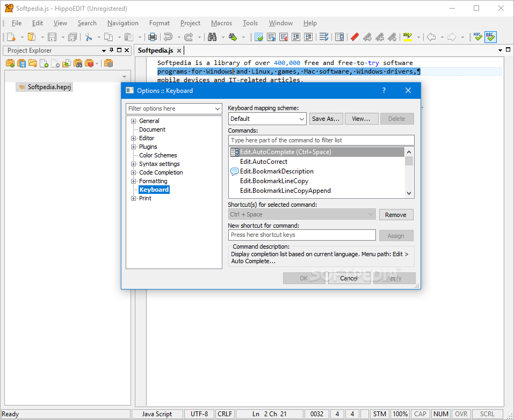This screenshot has width=514, height=420.
Task: Click the Add File icon in Project Explorer
Action: point(44,63)
